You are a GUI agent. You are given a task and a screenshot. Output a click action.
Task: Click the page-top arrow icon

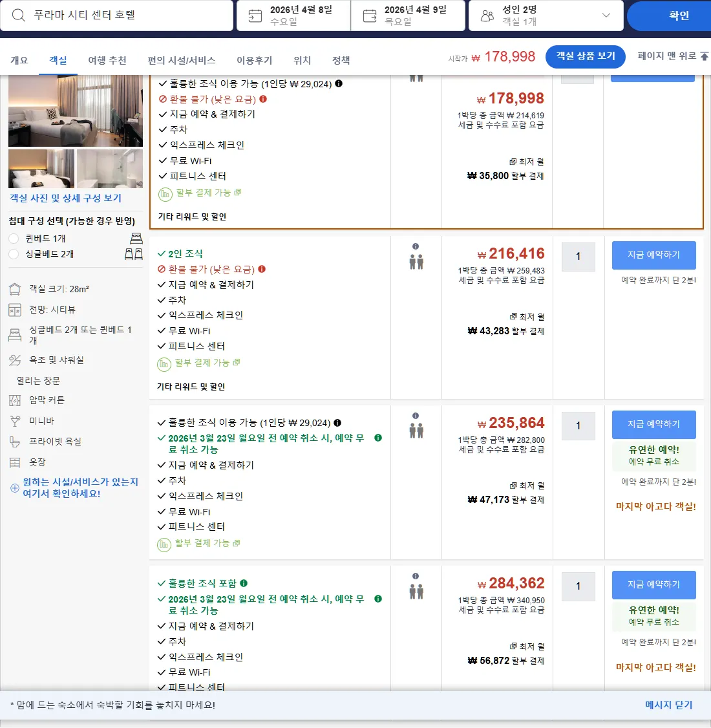pyautogui.click(x=705, y=56)
